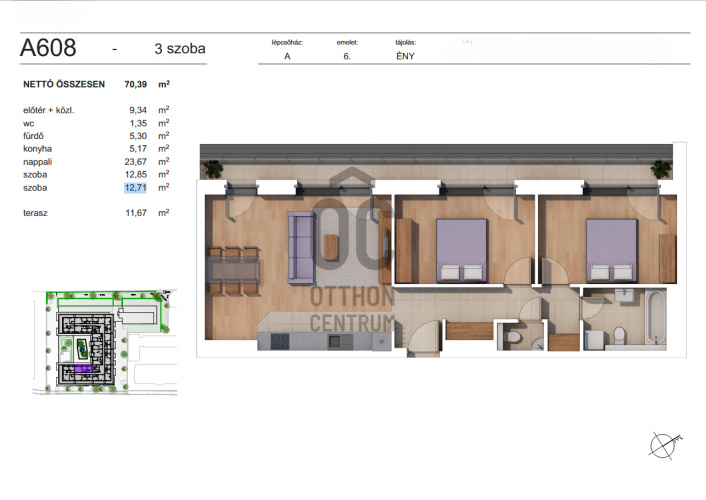The width and height of the screenshot is (706, 500).
Task: Click the bathtub in the bathroom
Action: [x=657, y=318]
